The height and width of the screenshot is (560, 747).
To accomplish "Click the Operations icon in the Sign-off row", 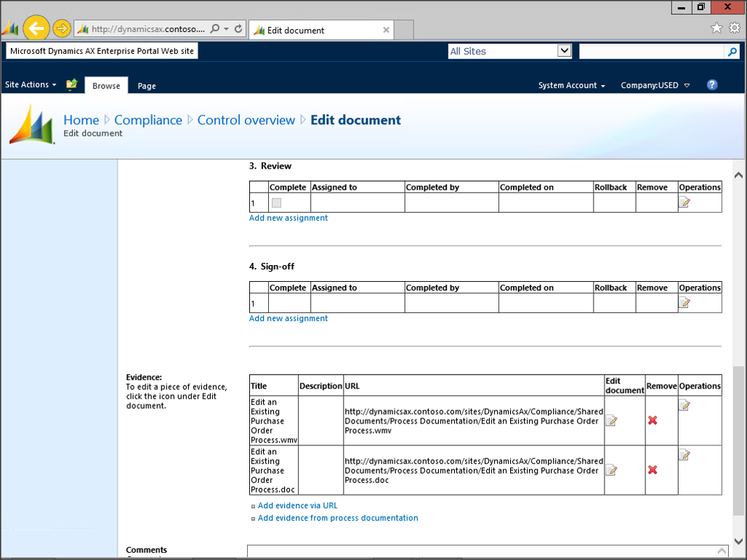I will click(684, 303).
